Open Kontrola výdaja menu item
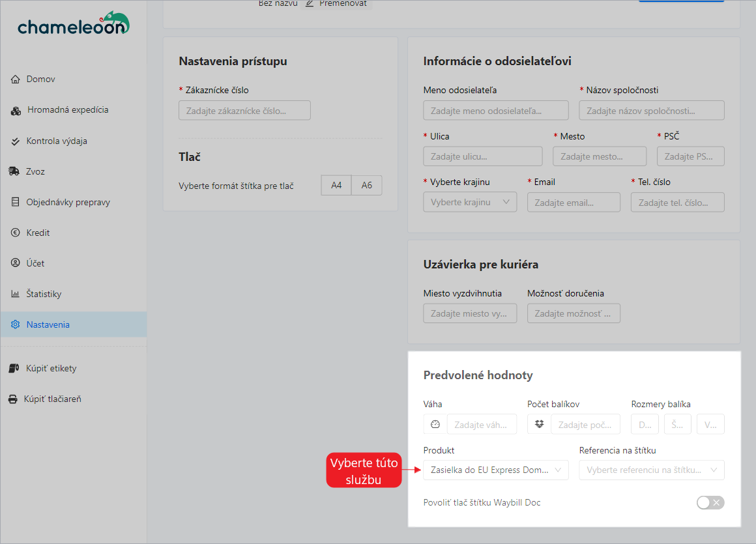The height and width of the screenshot is (544, 756). 57,141
